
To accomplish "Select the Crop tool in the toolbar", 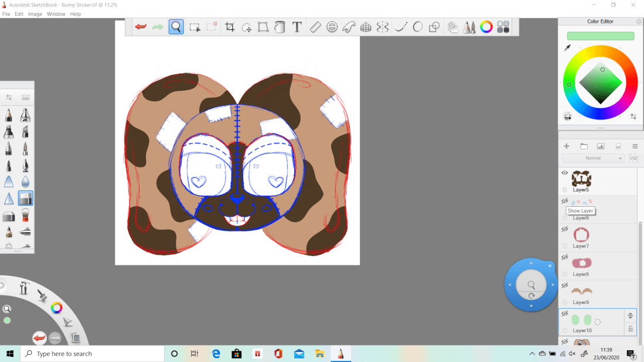I will point(230,27).
